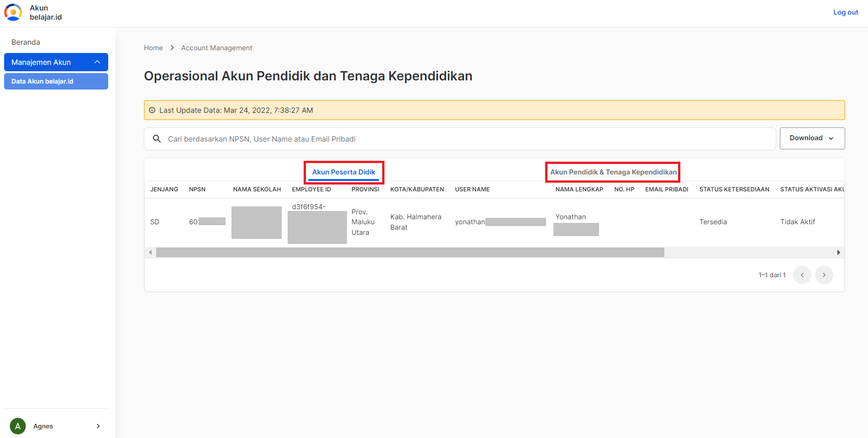Click the horizontal table scrollbar thumb
Viewport: 868px width, 438px height.
(x=410, y=253)
